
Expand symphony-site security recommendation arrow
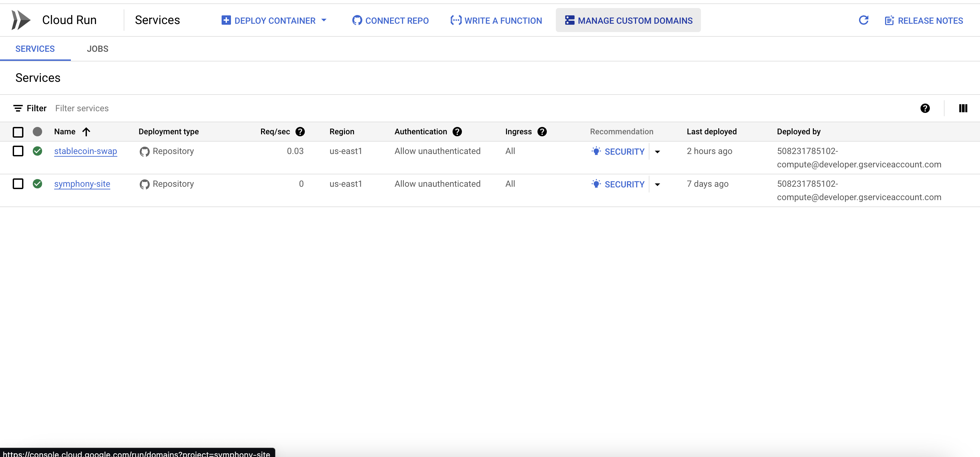point(657,184)
